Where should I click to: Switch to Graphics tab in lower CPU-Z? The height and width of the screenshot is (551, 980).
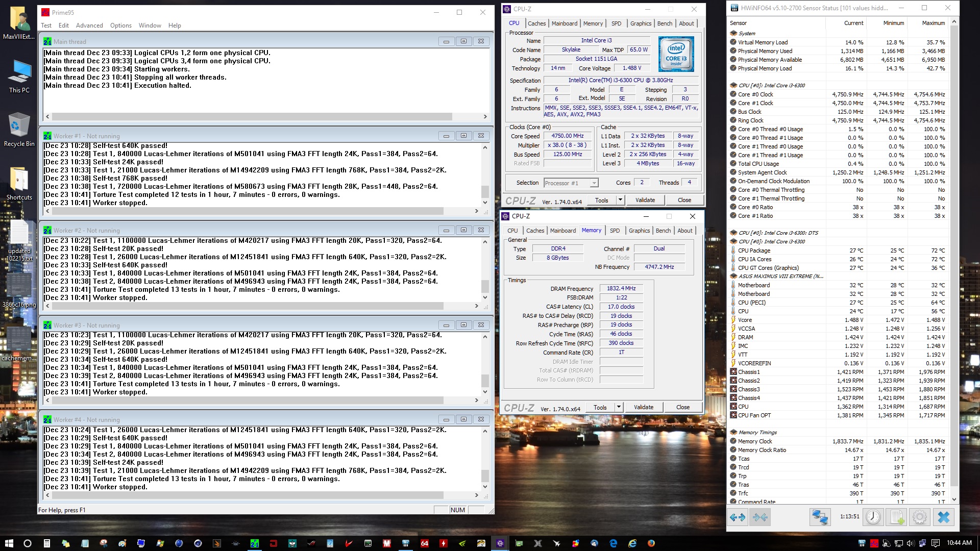click(639, 231)
